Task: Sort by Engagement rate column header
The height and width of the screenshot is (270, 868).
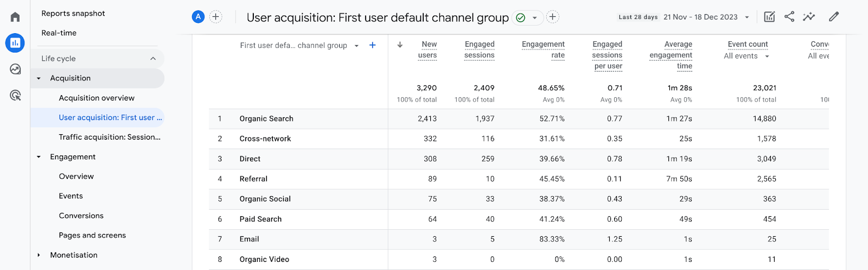Action: [x=543, y=49]
